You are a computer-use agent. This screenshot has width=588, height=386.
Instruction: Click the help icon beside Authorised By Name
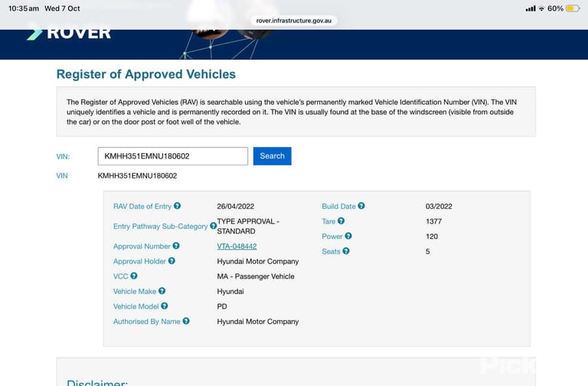coord(186,321)
